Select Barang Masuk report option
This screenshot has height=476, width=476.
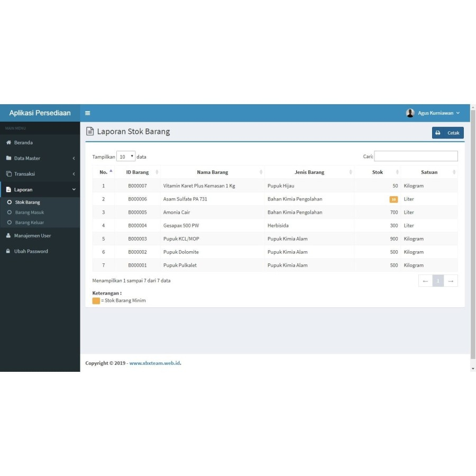[x=29, y=213]
